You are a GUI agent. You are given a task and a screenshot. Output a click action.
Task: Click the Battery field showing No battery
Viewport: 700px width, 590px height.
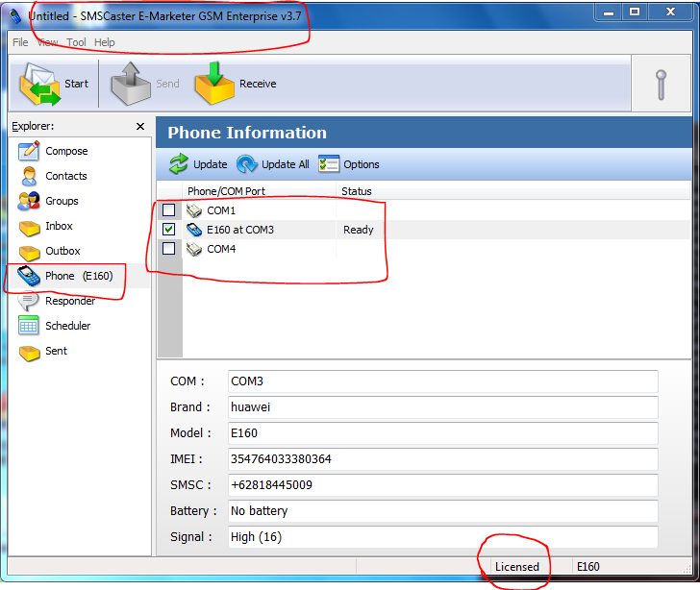(x=443, y=511)
